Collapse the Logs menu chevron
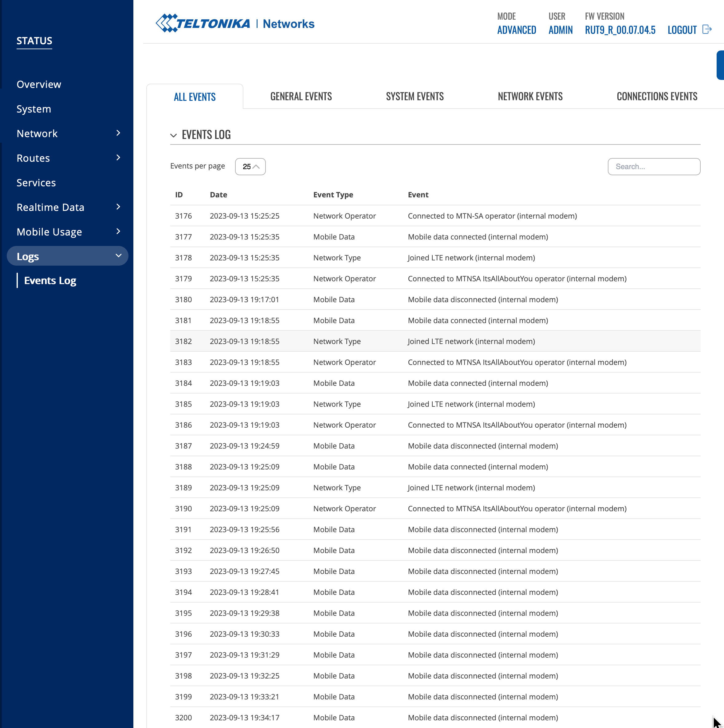The width and height of the screenshot is (724, 728). pos(118,256)
